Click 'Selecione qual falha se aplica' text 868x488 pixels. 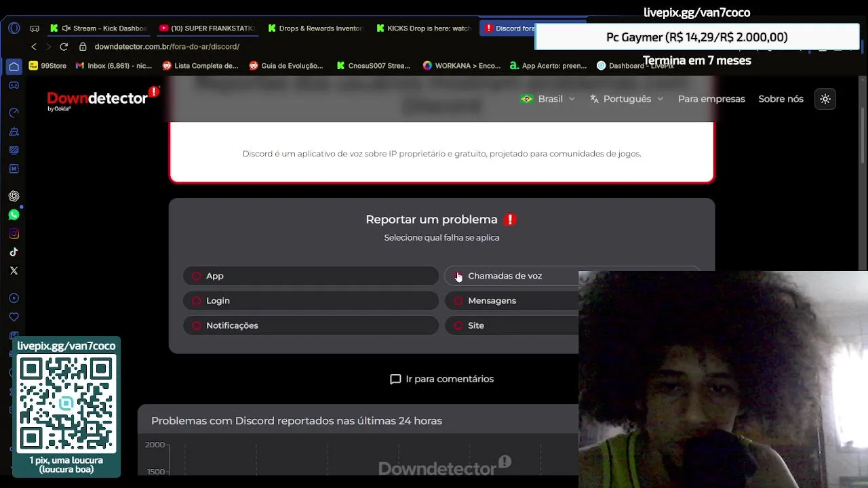pos(441,238)
